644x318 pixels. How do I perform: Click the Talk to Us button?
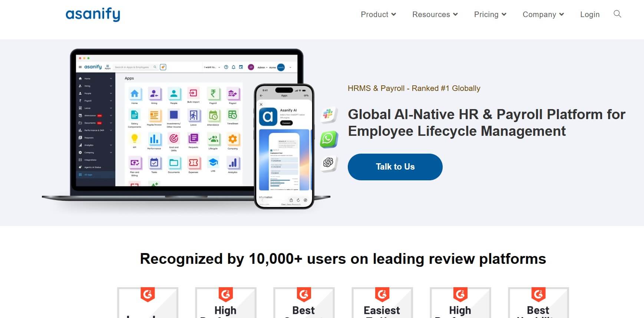(x=395, y=167)
